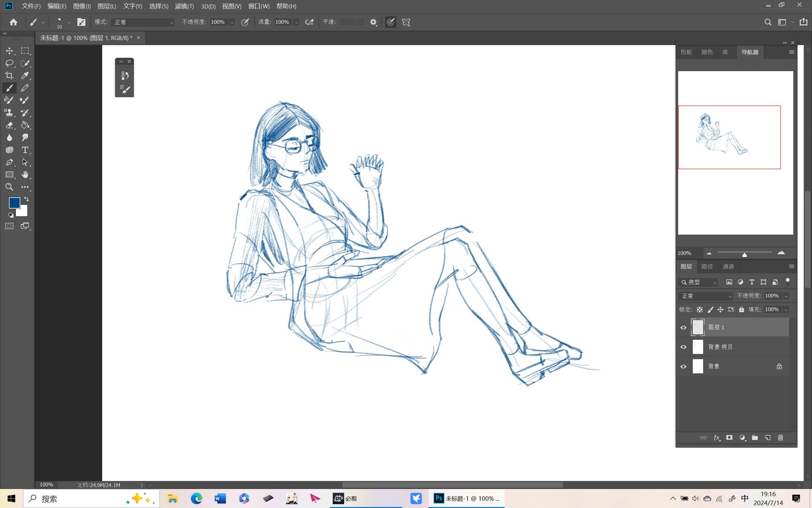Viewport: 812px width, 508px height.
Task: Click the foreground blue color swatch
Action: click(14, 203)
